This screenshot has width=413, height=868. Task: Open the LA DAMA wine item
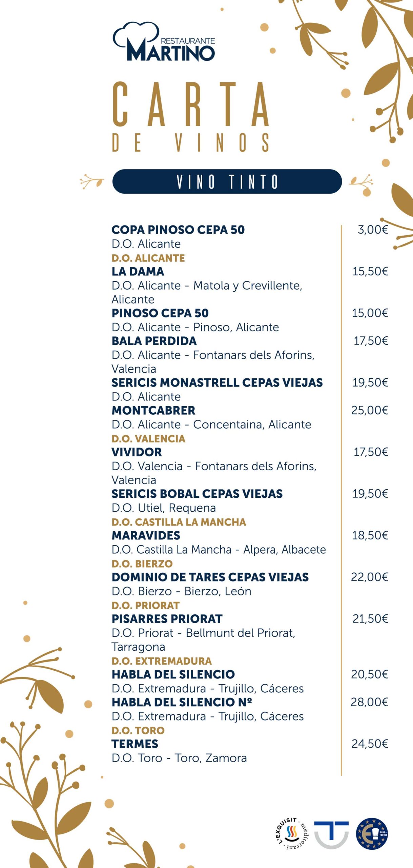point(138,272)
